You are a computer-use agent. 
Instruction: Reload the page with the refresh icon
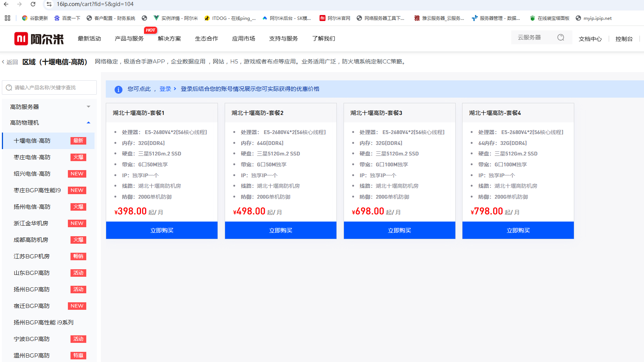(x=33, y=4)
